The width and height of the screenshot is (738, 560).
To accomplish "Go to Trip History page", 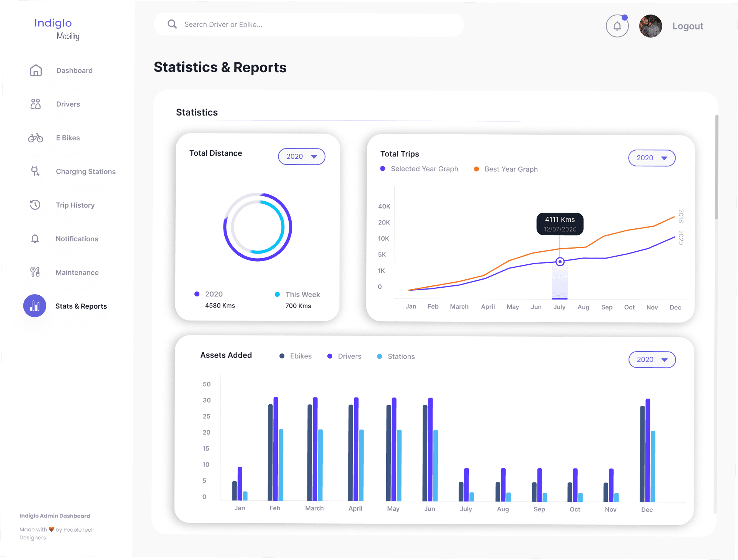I will point(75,205).
